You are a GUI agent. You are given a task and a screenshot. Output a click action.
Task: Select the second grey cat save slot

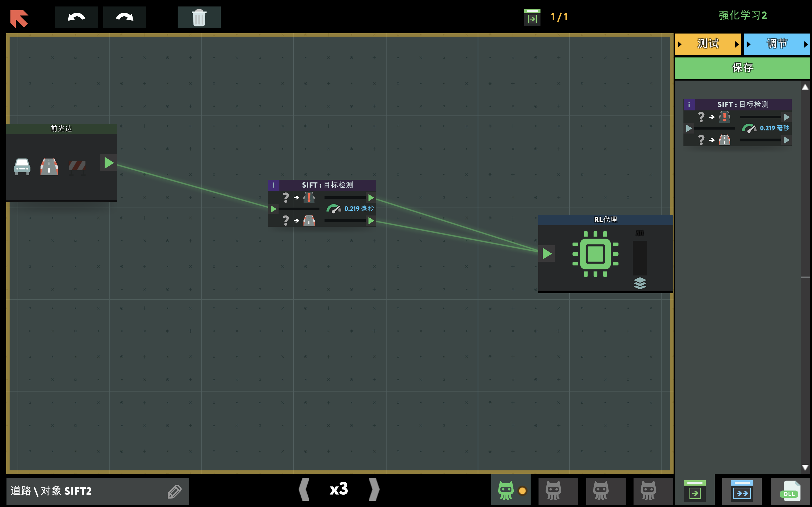pos(553,491)
